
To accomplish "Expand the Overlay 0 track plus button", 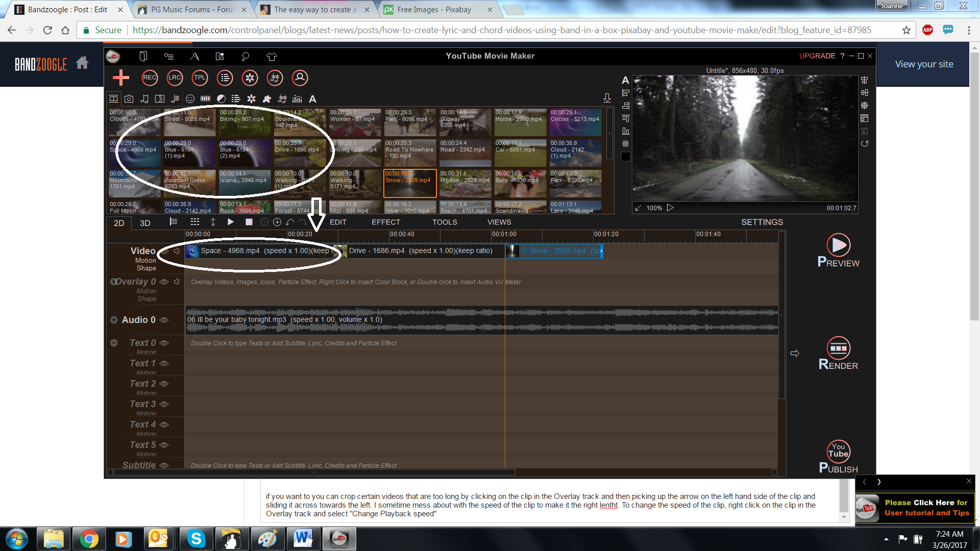I will point(114,282).
